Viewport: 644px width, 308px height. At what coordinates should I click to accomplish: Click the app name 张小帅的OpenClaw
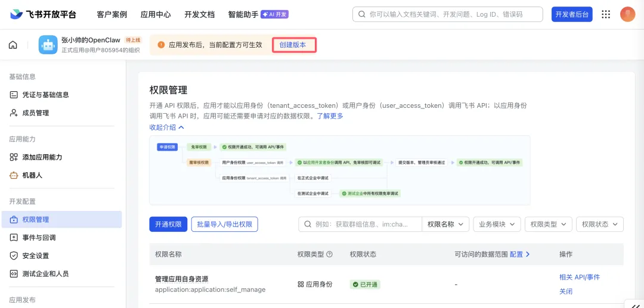coord(91,40)
